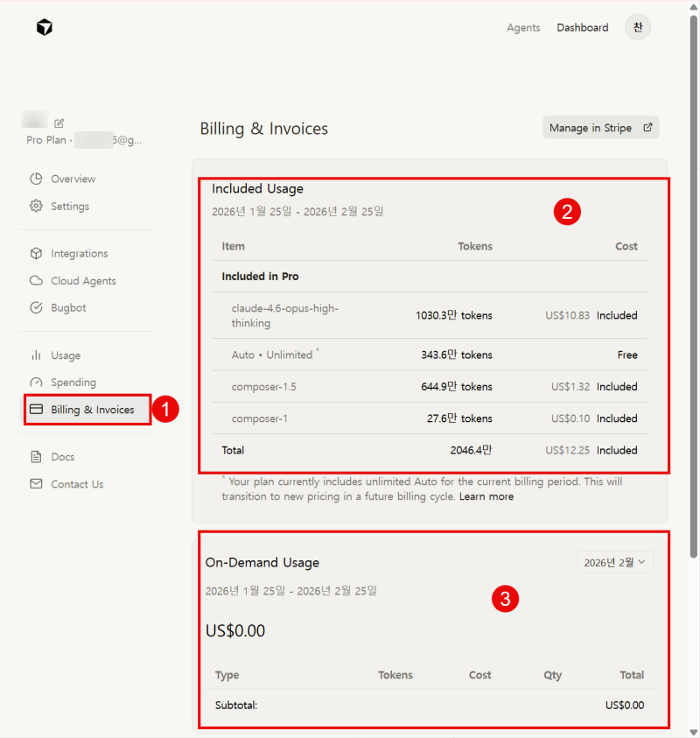Click the edit pencil icon beside account name
This screenshot has height=738, width=700.
pyautogui.click(x=59, y=123)
